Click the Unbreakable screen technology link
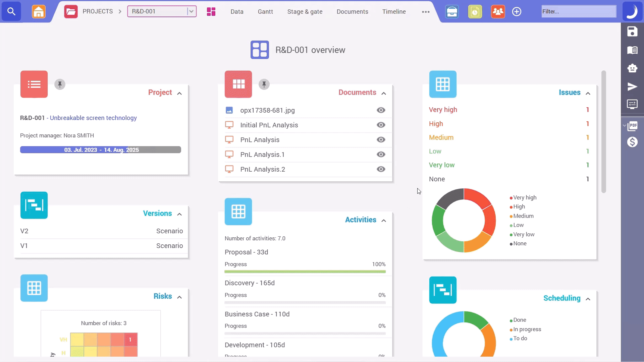 (x=93, y=118)
